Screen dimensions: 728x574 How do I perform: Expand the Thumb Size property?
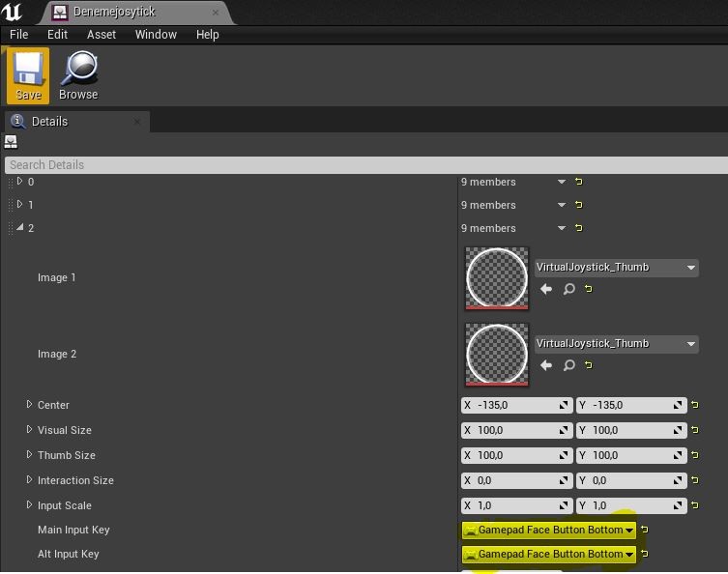(29, 454)
